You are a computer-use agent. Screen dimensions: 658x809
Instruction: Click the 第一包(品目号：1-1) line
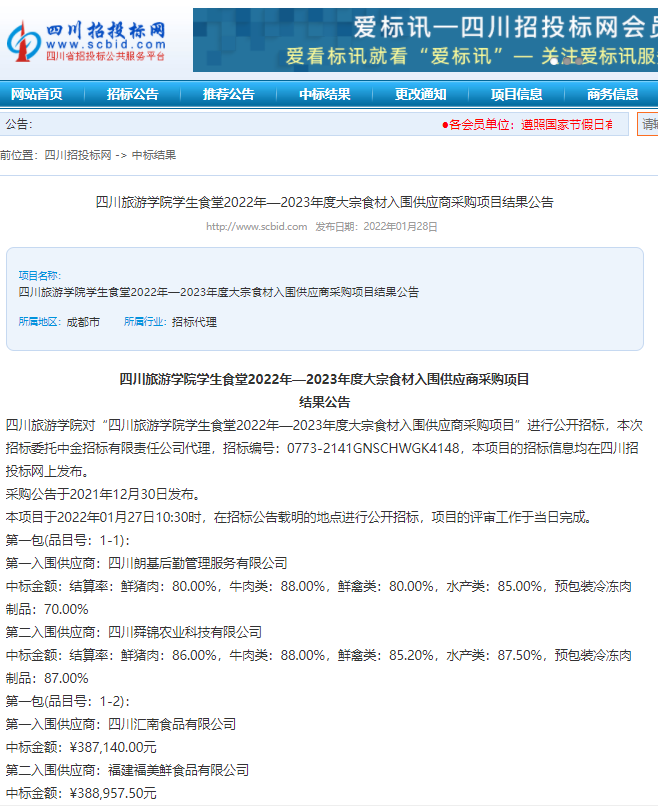[68, 540]
